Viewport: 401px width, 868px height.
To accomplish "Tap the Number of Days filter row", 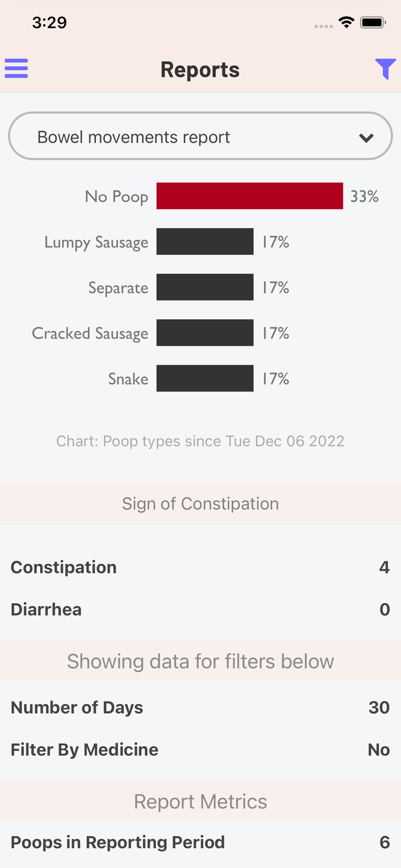I will [x=200, y=707].
